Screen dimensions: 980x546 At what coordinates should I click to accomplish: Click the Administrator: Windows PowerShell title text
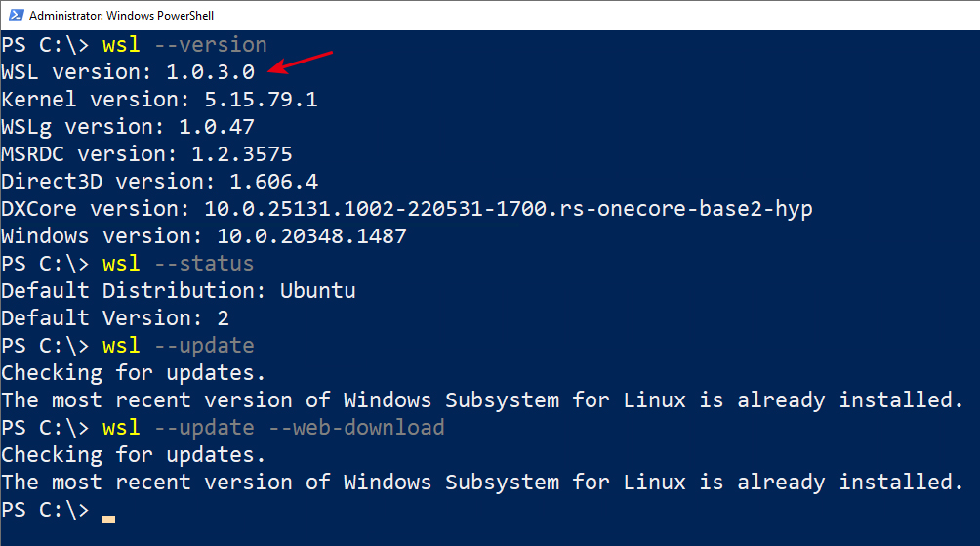point(121,16)
